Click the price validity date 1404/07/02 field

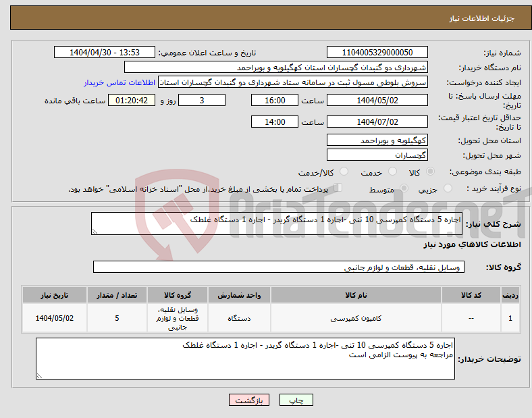point(377,122)
